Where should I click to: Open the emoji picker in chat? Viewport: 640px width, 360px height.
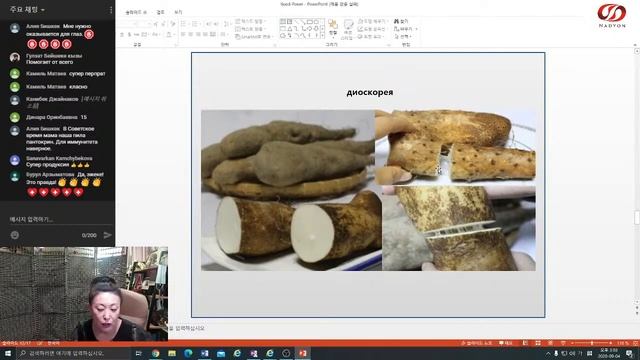pos(15,235)
